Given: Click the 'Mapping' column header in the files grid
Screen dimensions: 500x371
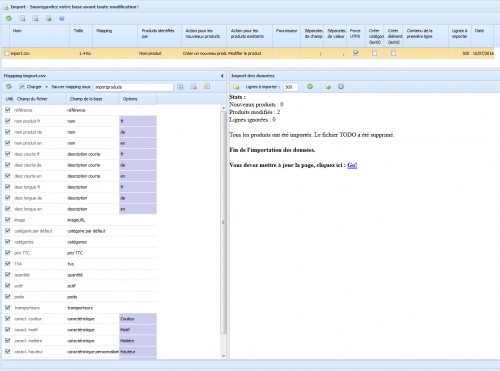Looking at the screenshot, I should tap(115, 36).
